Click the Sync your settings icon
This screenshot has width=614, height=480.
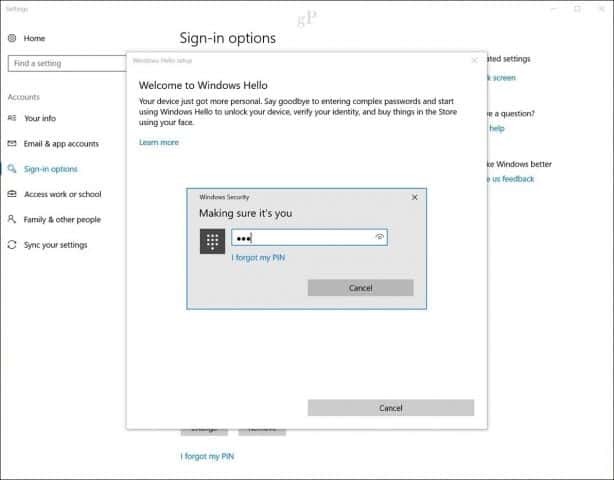click(12, 245)
